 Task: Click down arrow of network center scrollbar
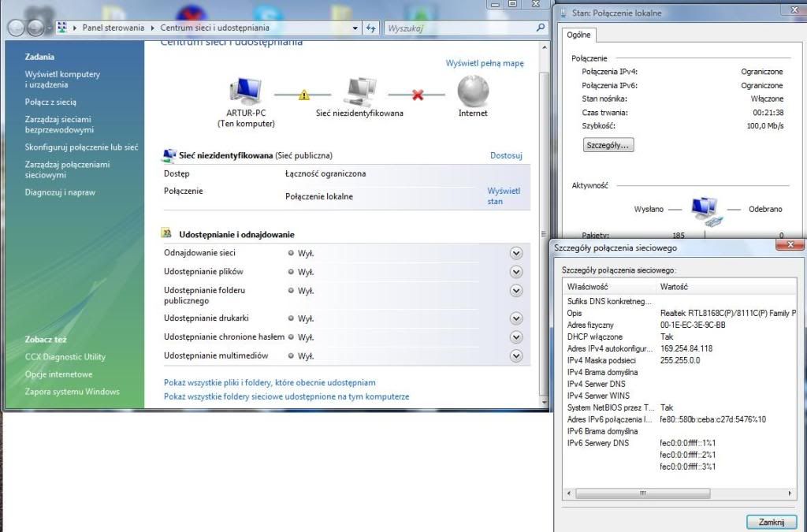(544, 402)
